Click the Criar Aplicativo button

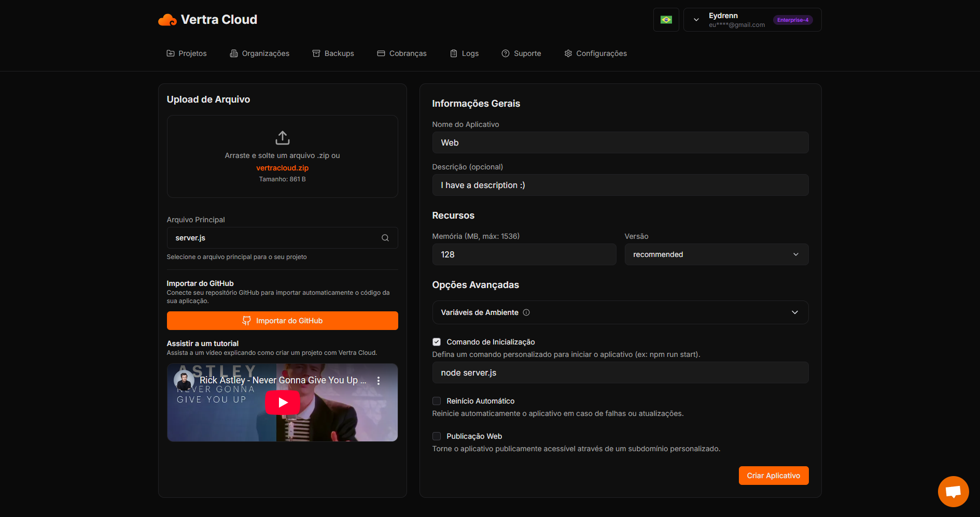(x=774, y=476)
